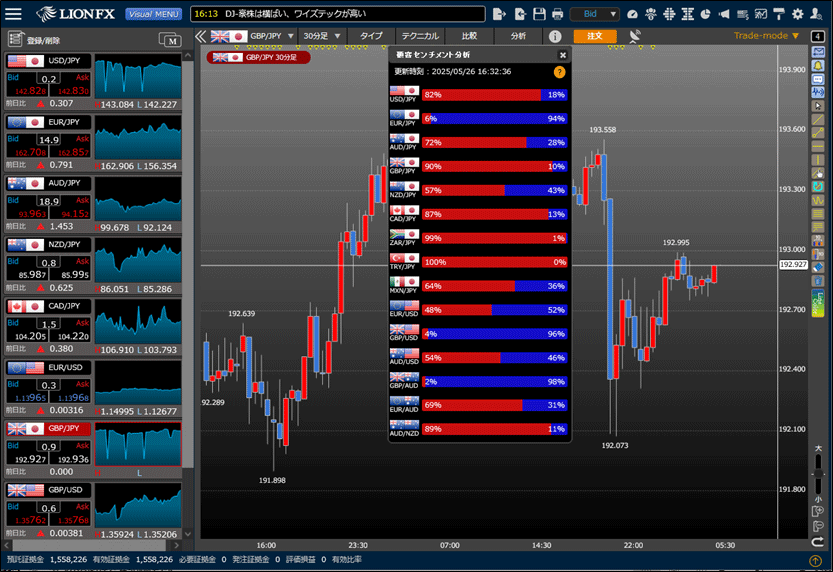Select the vertical line drawing tool
Screen dimensions: 833x572
818,160
